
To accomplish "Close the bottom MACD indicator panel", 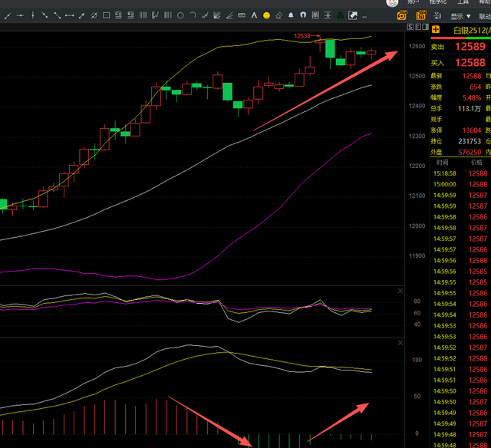I will (400, 343).
